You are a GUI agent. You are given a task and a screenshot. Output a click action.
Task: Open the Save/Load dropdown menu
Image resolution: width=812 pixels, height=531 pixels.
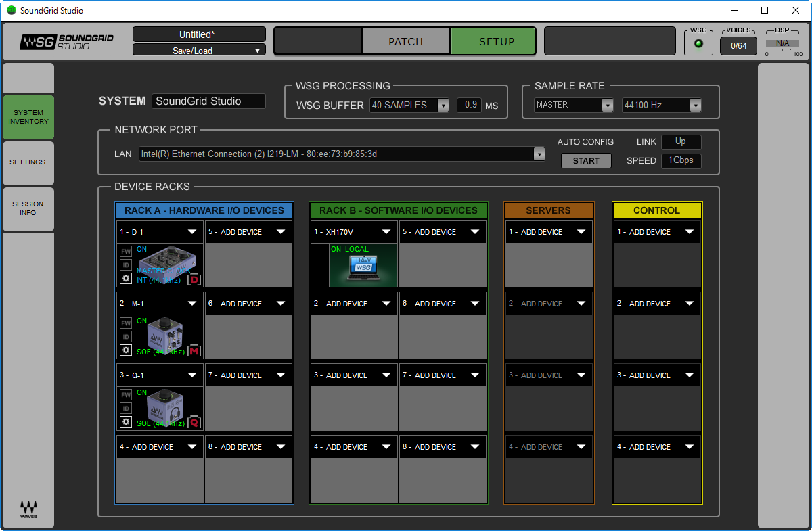click(199, 50)
